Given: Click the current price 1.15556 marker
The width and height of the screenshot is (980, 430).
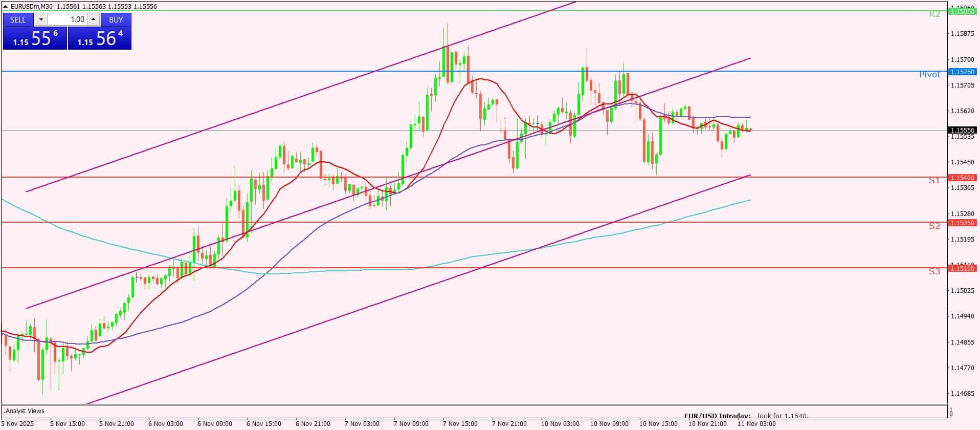Looking at the screenshot, I should tap(962, 131).
